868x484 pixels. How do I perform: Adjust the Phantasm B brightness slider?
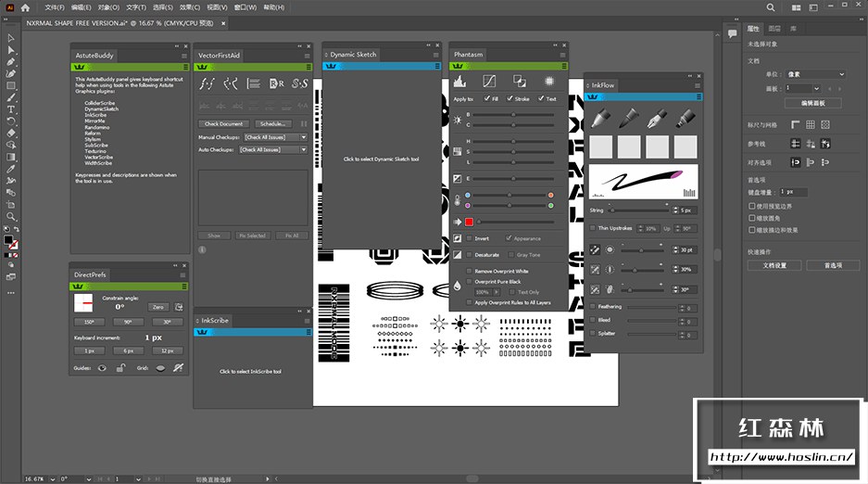(513, 115)
